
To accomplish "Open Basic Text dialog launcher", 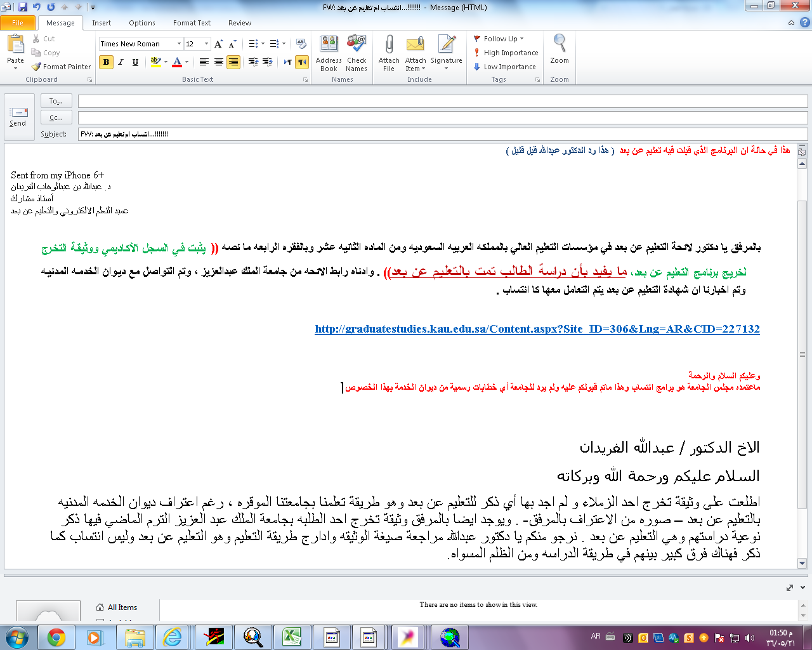I will point(305,80).
